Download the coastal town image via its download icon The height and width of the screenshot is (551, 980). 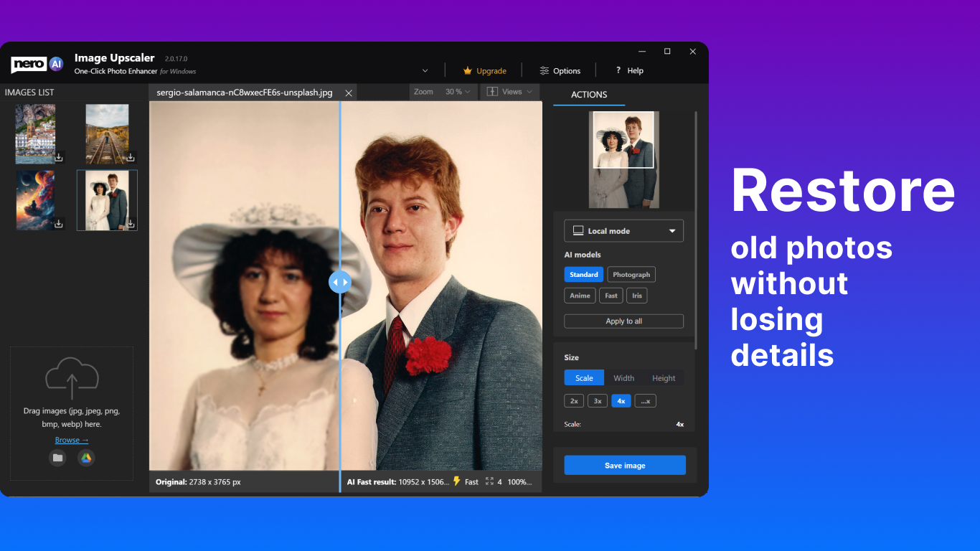click(58, 156)
